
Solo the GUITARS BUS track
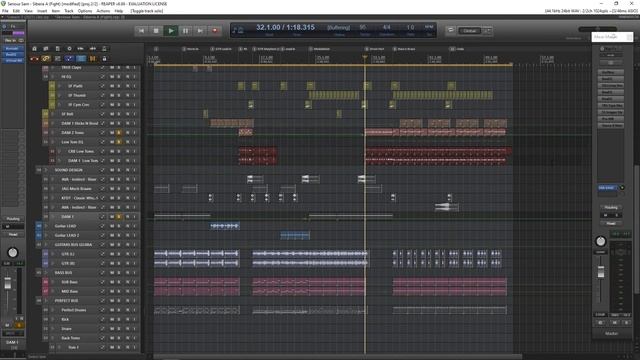pos(119,245)
